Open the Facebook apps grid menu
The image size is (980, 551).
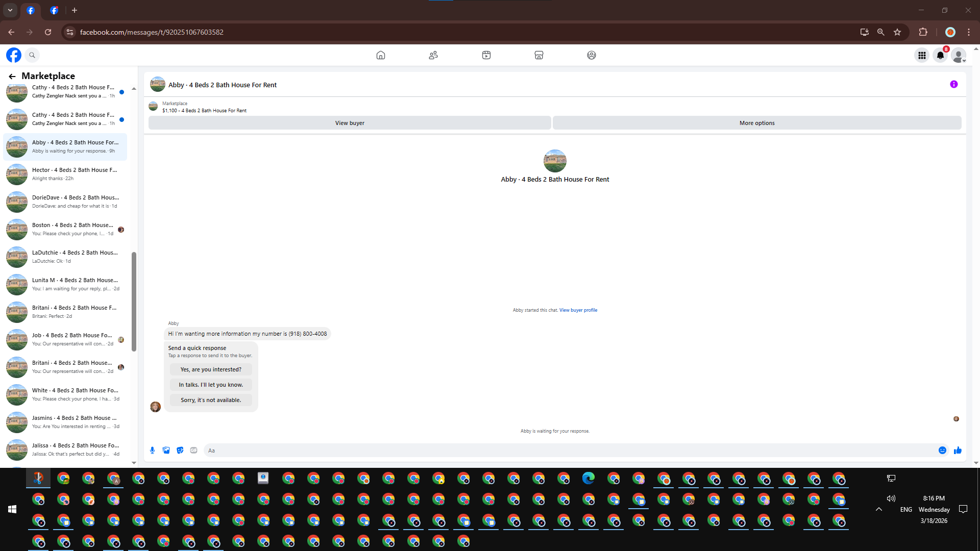[922, 55]
